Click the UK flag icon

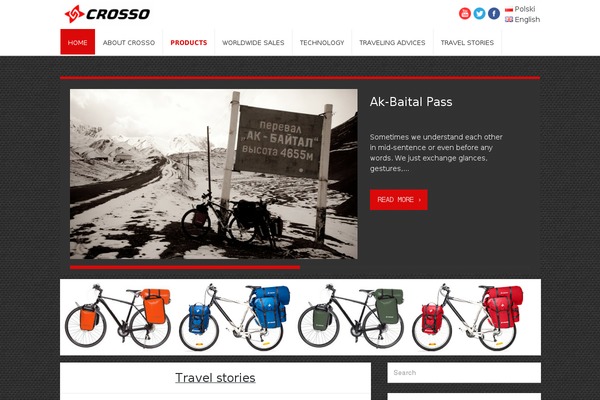pyautogui.click(x=509, y=19)
